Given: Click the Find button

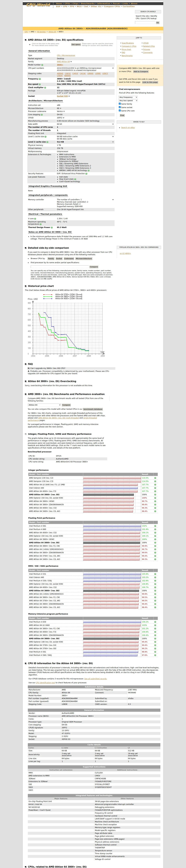Looking at the screenshot, I should click(x=122, y=115).
